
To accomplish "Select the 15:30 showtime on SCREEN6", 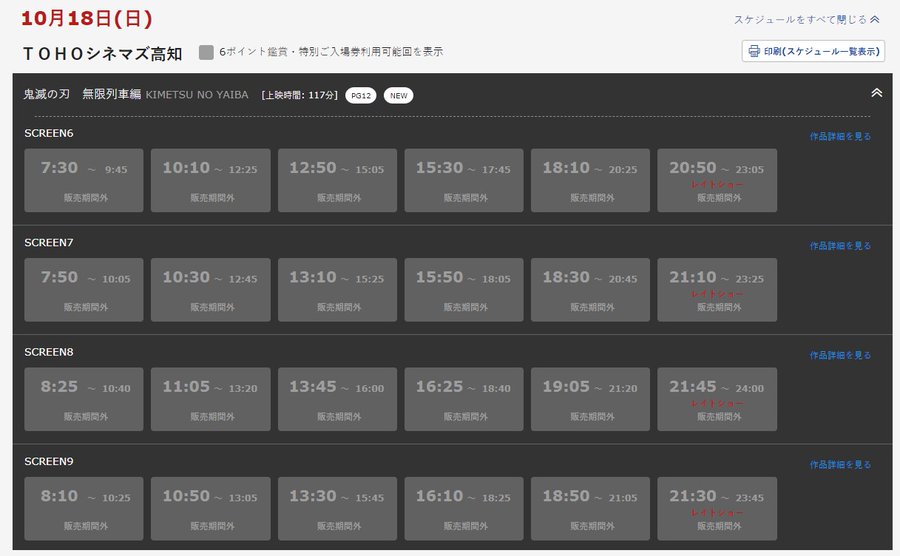I will click(464, 181).
